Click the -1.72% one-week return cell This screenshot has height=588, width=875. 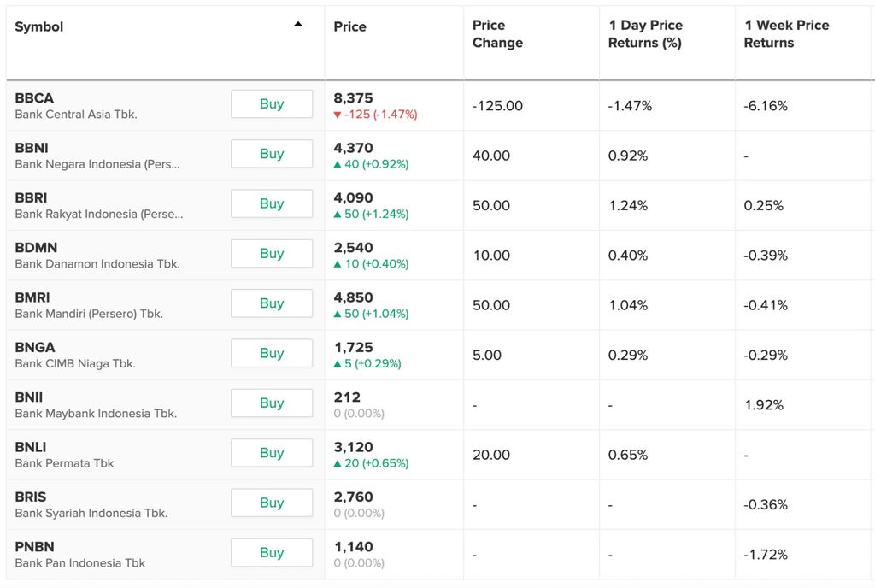(x=766, y=555)
